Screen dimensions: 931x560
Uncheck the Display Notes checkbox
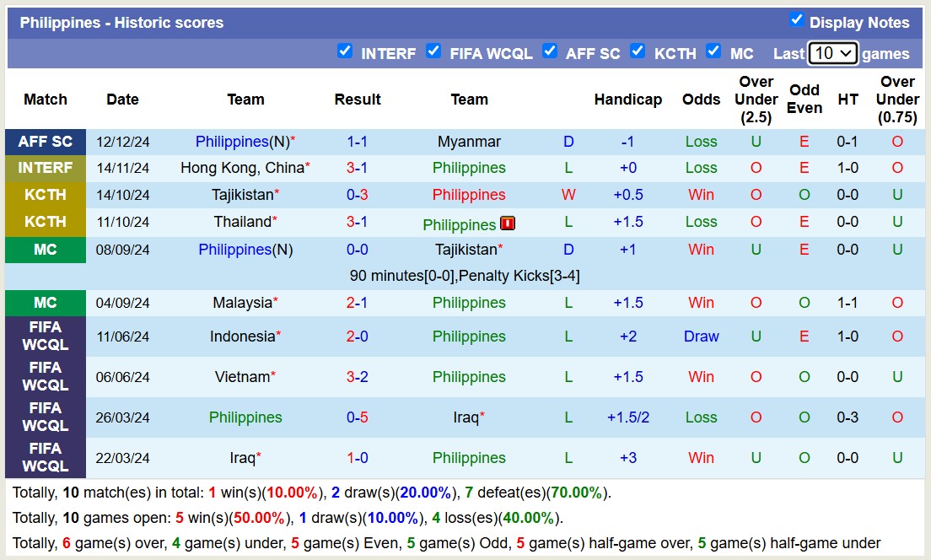click(x=794, y=22)
